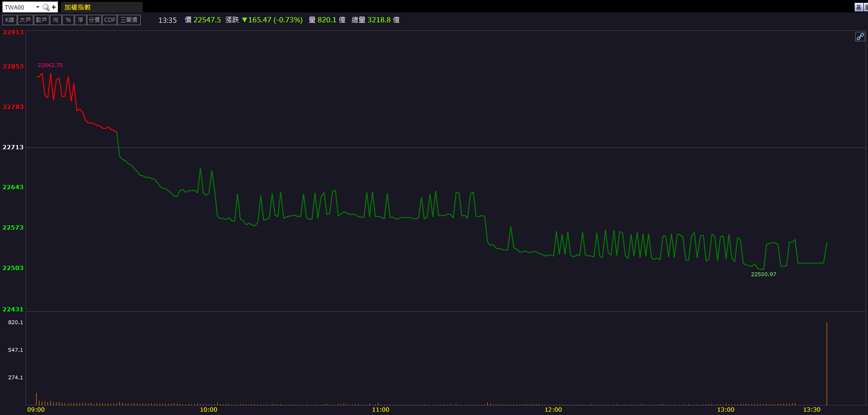The width and height of the screenshot is (868, 415).
Task: Click the 11:00 time axis label
Action: coord(381,410)
